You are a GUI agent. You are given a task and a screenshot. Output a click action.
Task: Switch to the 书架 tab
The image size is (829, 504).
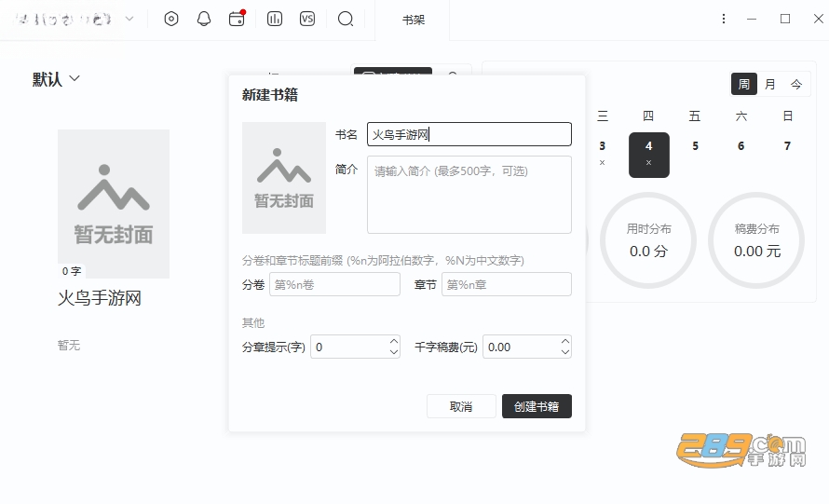pos(413,20)
